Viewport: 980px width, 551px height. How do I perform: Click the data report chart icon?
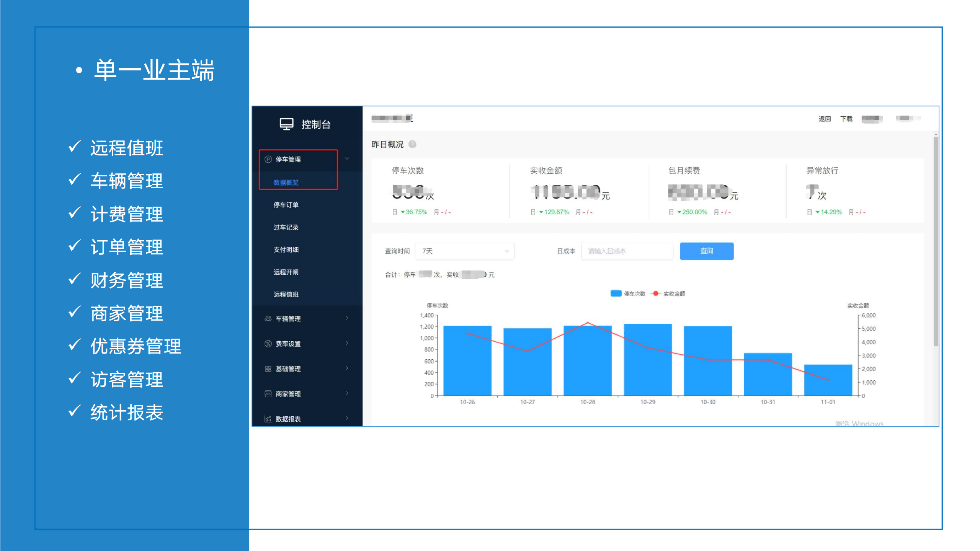pos(268,419)
